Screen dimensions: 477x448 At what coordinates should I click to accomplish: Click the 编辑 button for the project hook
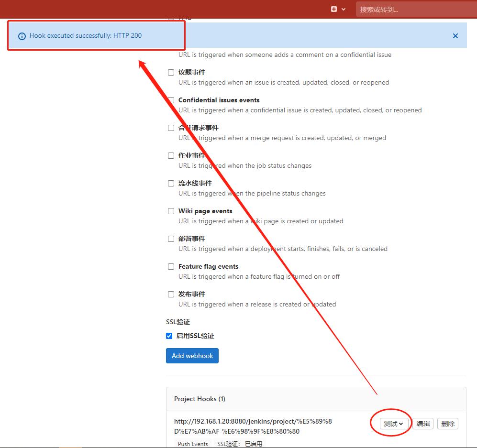pos(422,423)
